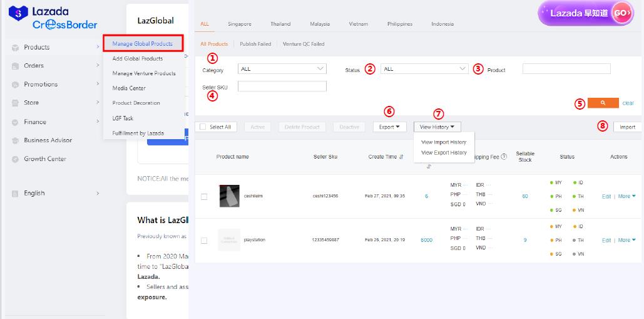644x319 pixels.
Task: Click the Lazada CrossBorder logo
Action: 53,19
